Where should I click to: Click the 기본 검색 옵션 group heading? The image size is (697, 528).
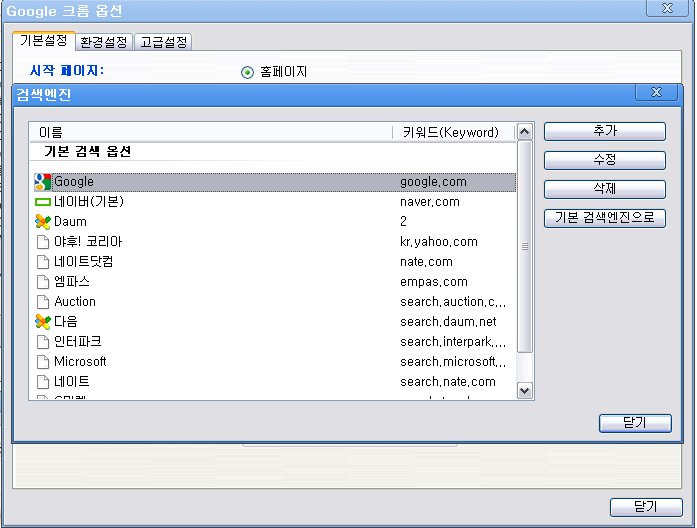88,152
